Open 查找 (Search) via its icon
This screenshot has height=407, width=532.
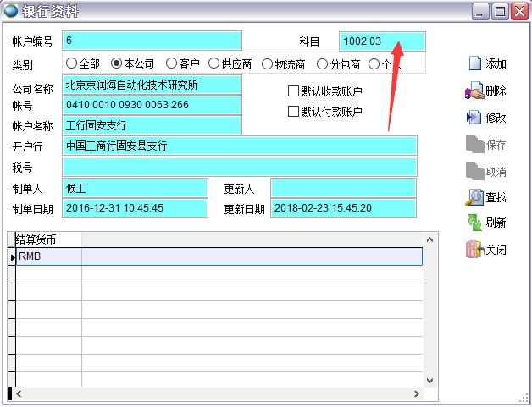pos(474,197)
